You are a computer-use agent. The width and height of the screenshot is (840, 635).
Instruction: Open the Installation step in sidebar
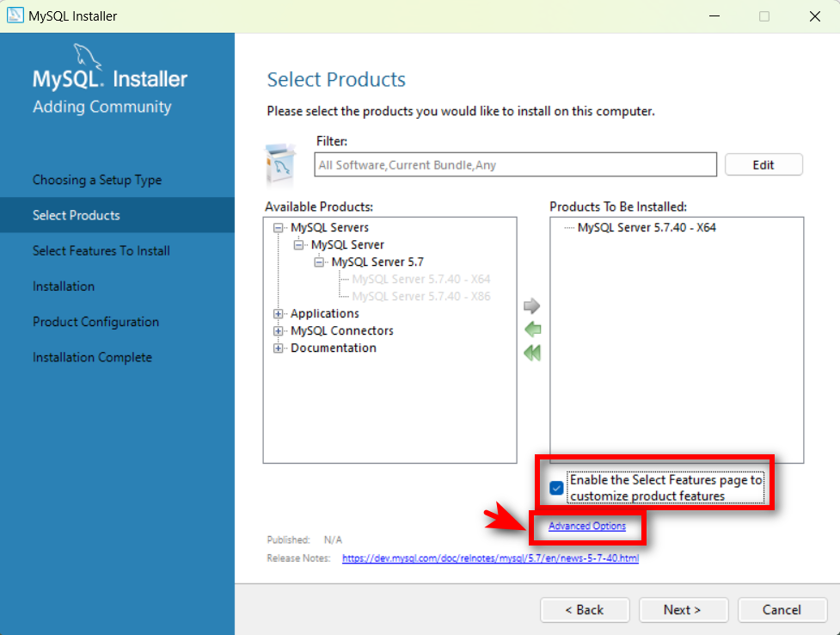coord(64,286)
